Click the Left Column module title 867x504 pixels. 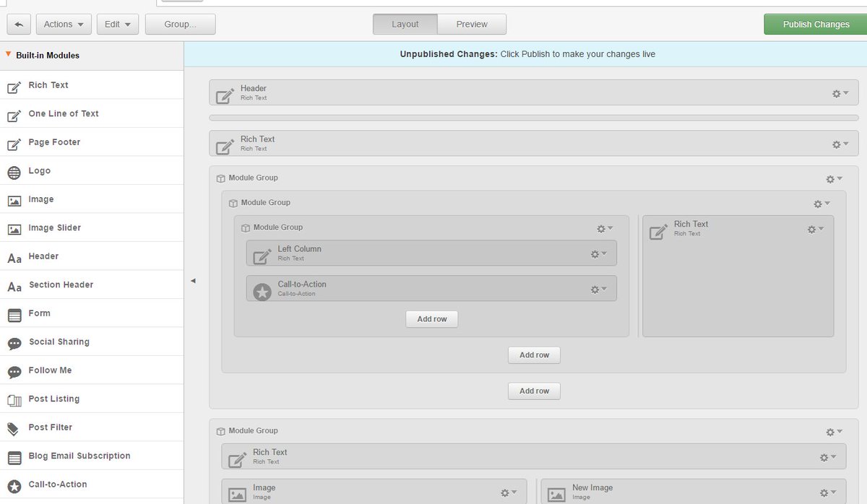(300, 249)
